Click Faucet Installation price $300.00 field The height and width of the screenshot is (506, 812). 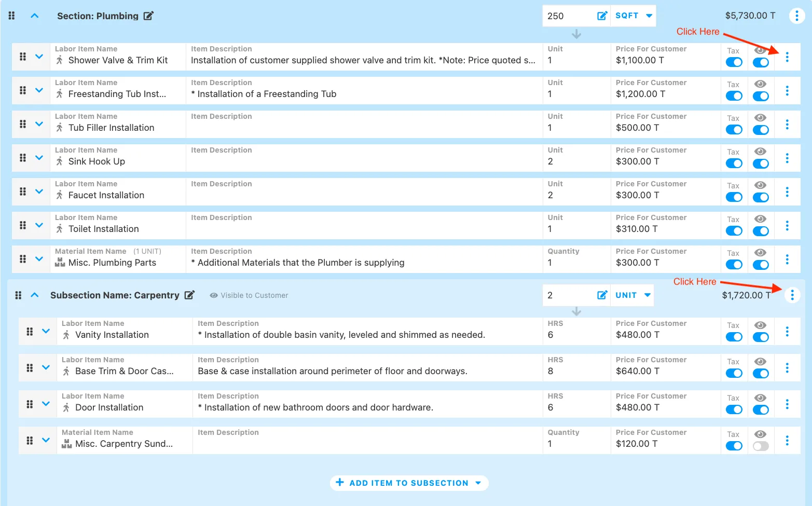pyautogui.click(x=637, y=195)
